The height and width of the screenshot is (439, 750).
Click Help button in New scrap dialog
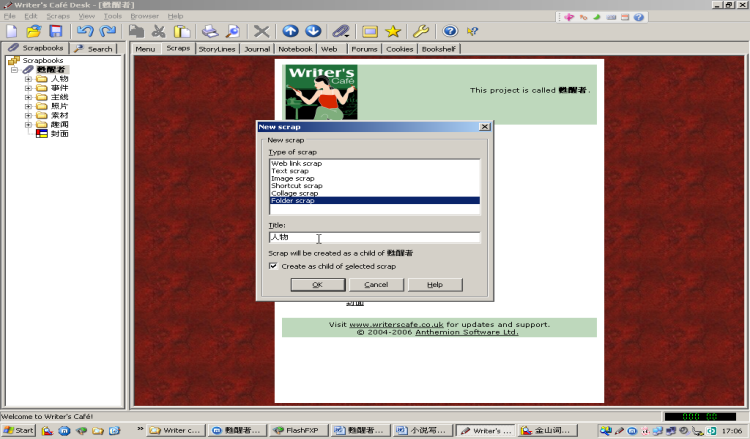435,285
